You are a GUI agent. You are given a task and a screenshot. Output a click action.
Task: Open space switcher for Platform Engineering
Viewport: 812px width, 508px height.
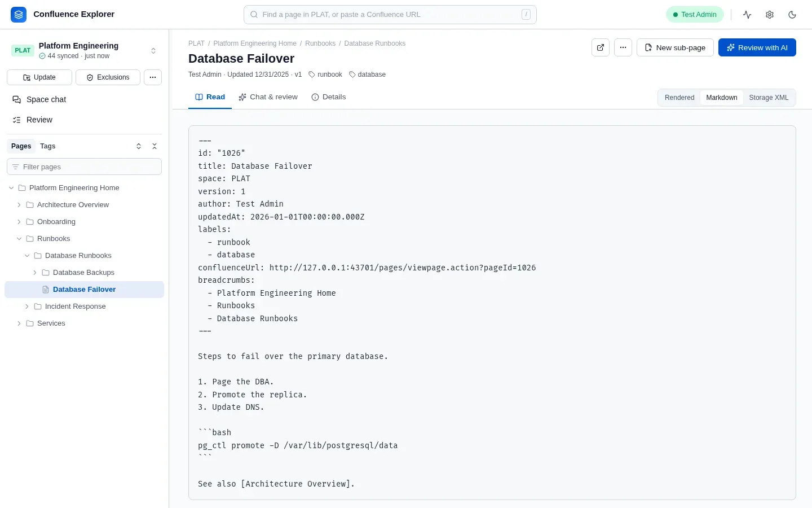tap(153, 51)
